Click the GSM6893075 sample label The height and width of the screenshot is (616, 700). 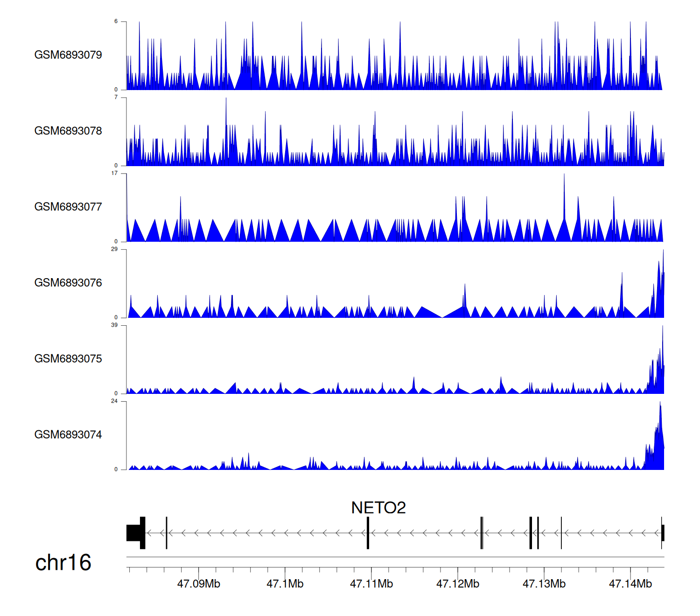[x=68, y=359]
